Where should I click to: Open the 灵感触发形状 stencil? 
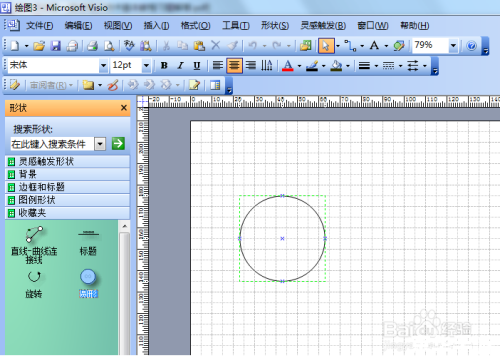click(x=68, y=162)
